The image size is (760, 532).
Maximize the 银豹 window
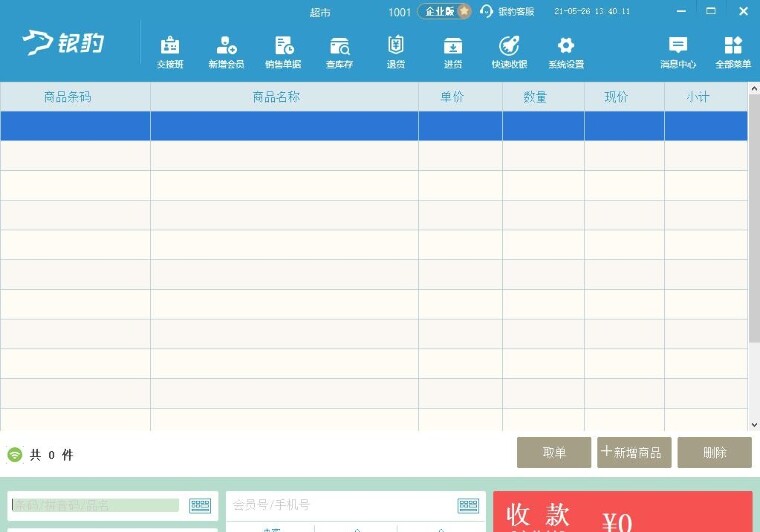(x=711, y=11)
